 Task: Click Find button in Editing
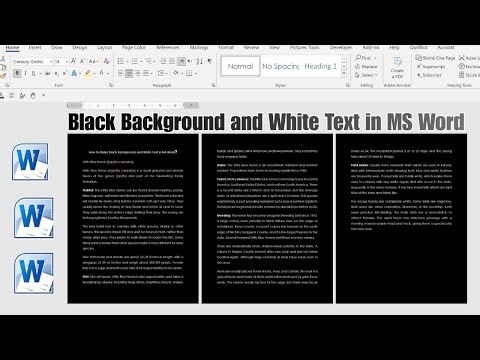coord(366,58)
